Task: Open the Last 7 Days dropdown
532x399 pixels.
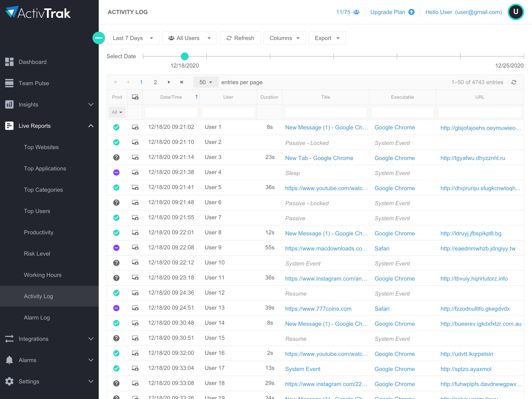Action: (x=133, y=38)
